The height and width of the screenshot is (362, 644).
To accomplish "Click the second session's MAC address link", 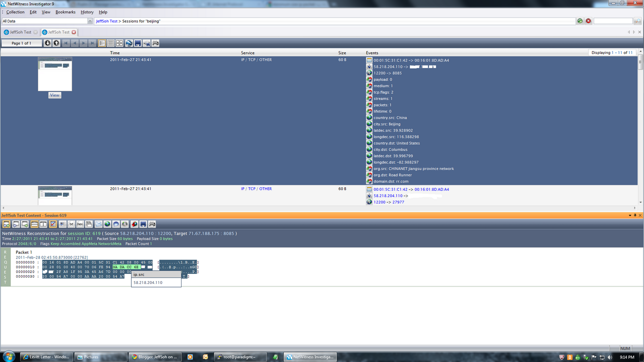I will [x=411, y=189].
